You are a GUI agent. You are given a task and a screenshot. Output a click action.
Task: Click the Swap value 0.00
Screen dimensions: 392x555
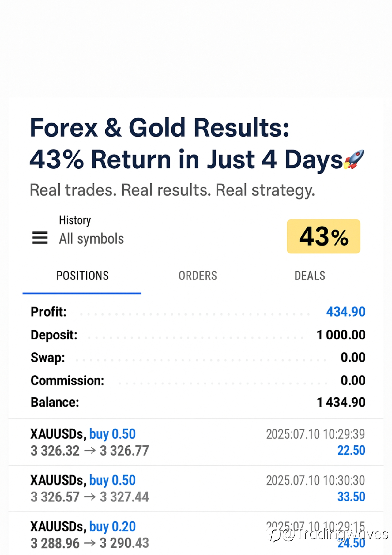[353, 357]
